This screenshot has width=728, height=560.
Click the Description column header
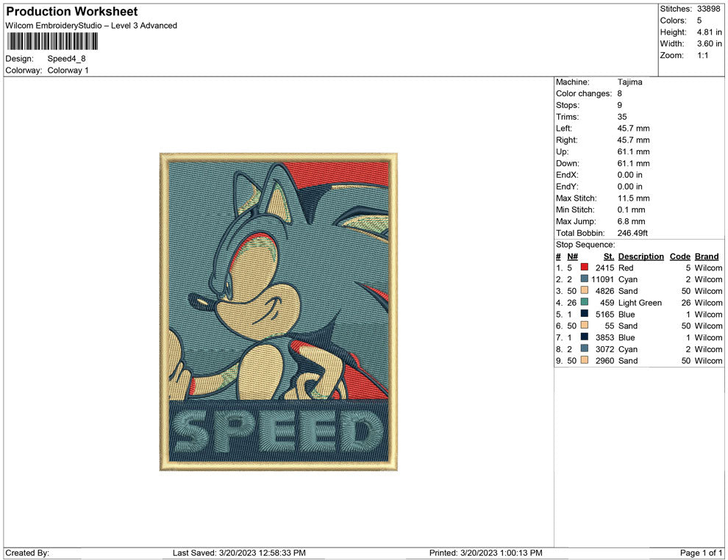(x=640, y=256)
